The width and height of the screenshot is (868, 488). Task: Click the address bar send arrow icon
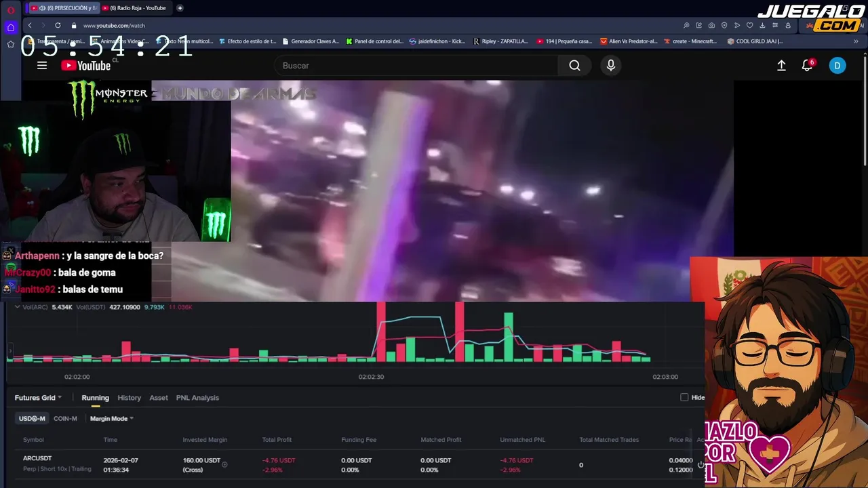[x=737, y=25]
